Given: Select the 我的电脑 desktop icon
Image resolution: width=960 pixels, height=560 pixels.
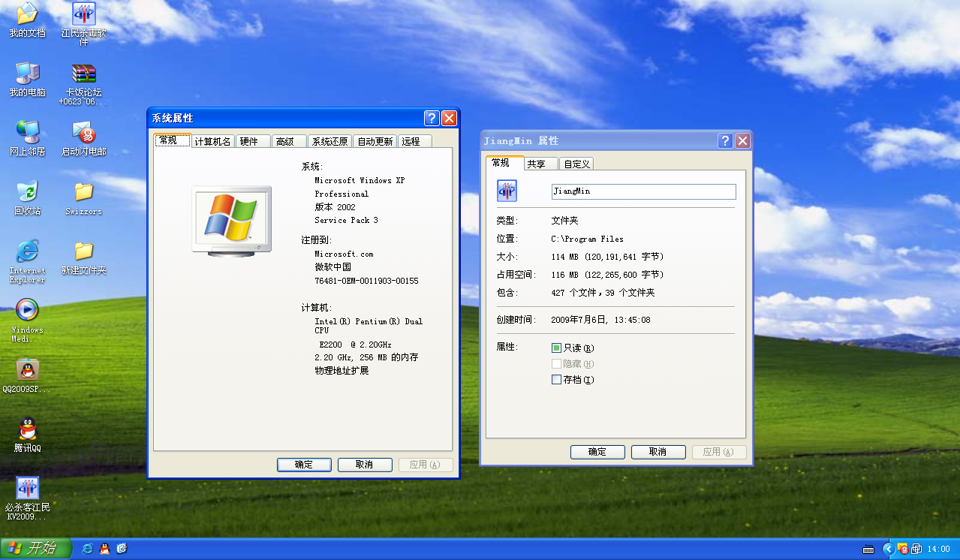Looking at the screenshot, I should (x=27, y=79).
